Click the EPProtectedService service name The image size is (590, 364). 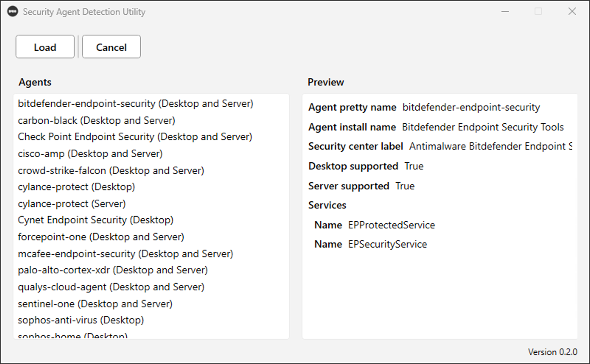[x=392, y=225]
